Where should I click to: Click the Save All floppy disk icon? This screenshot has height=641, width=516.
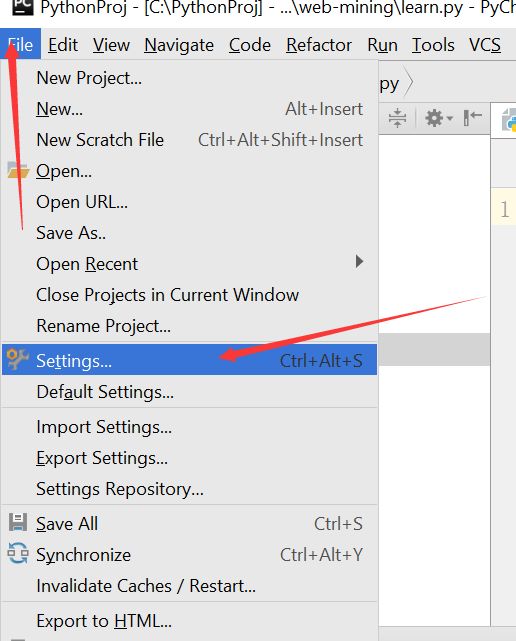[x=18, y=523]
